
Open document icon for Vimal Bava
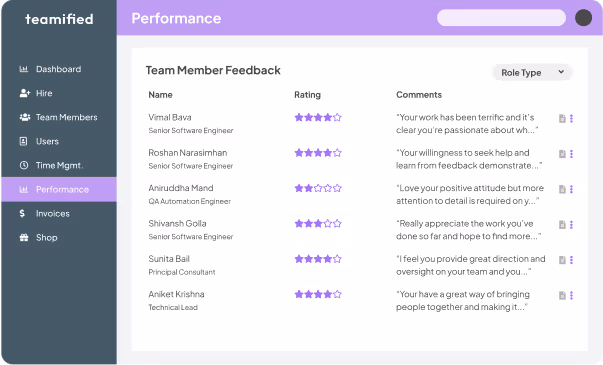(x=562, y=118)
